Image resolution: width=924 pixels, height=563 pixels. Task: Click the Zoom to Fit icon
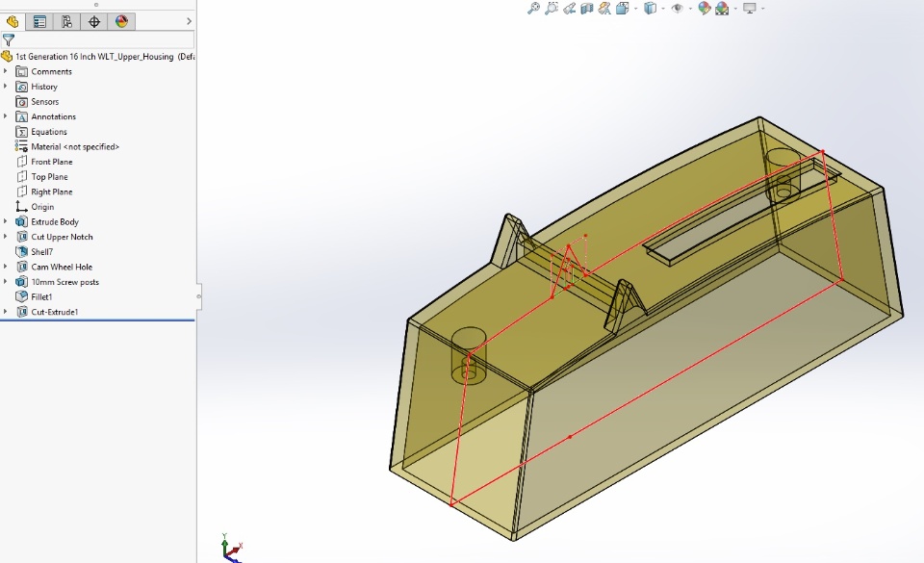533,9
